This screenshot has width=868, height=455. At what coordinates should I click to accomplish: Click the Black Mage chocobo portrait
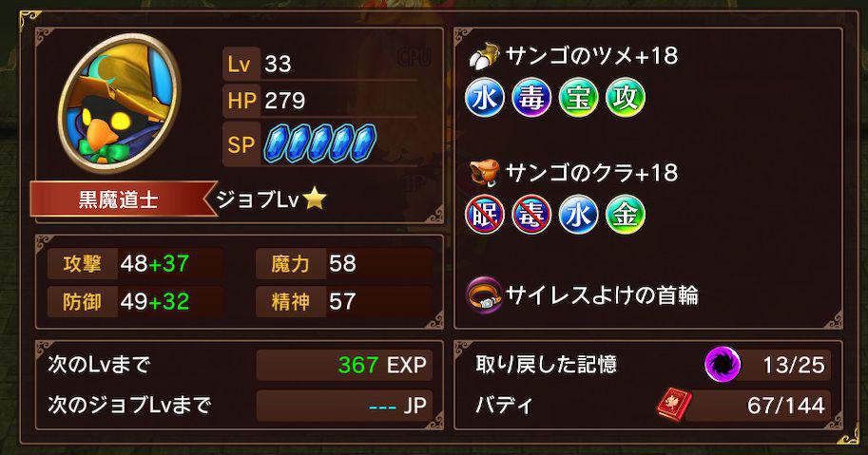[120, 103]
